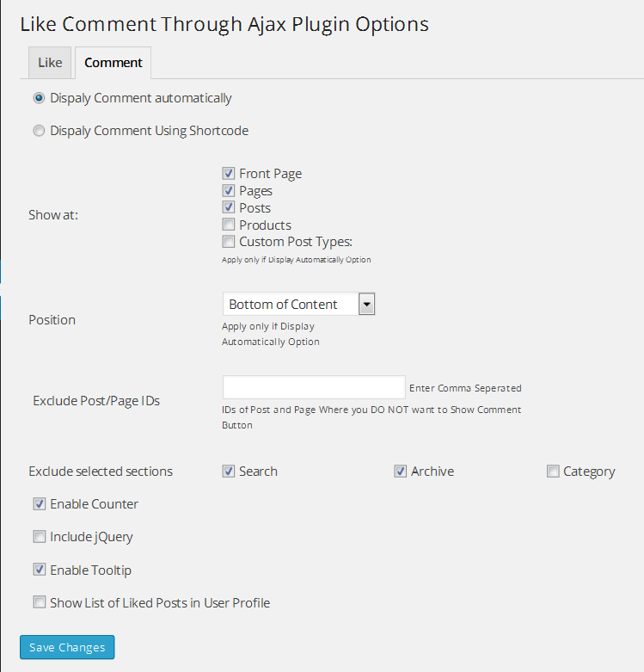Uncheck the Search exclude checkbox

coord(229,472)
